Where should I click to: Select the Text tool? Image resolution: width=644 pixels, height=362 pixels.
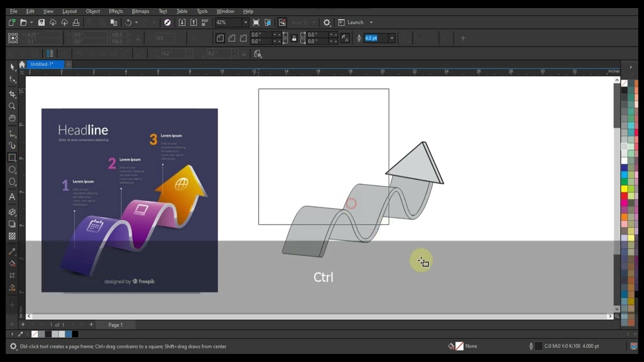pyautogui.click(x=12, y=197)
